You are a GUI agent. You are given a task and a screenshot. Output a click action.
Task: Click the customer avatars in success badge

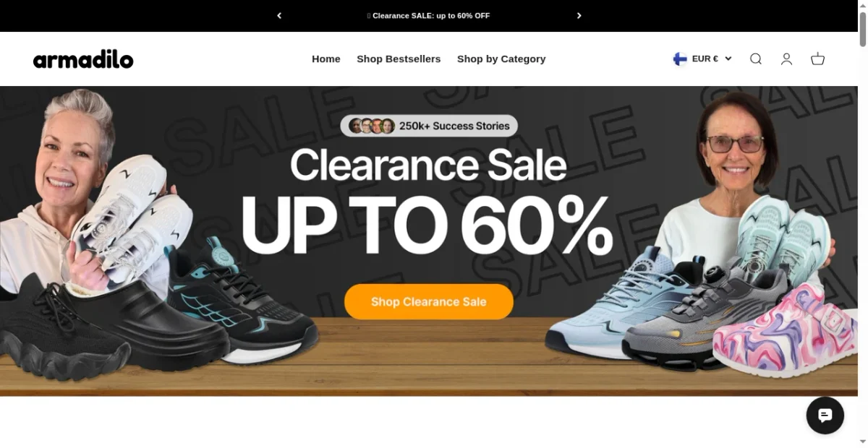pos(372,126)
